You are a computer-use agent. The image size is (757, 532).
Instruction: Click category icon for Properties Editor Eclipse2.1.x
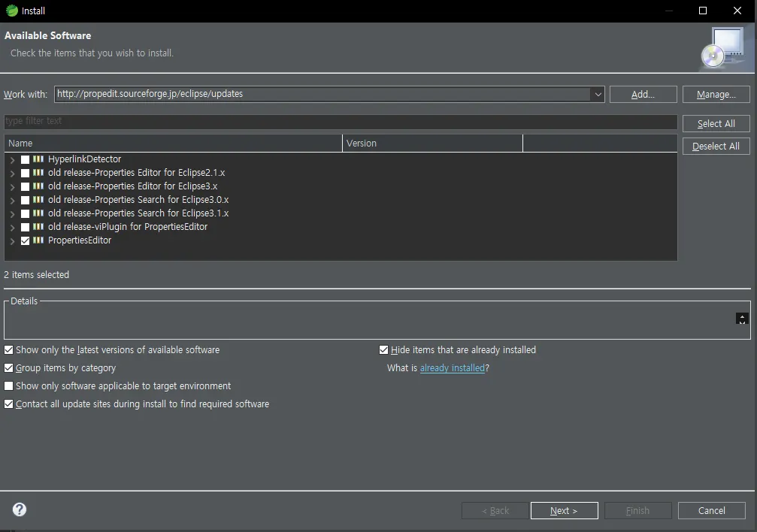tap(38, 172)
